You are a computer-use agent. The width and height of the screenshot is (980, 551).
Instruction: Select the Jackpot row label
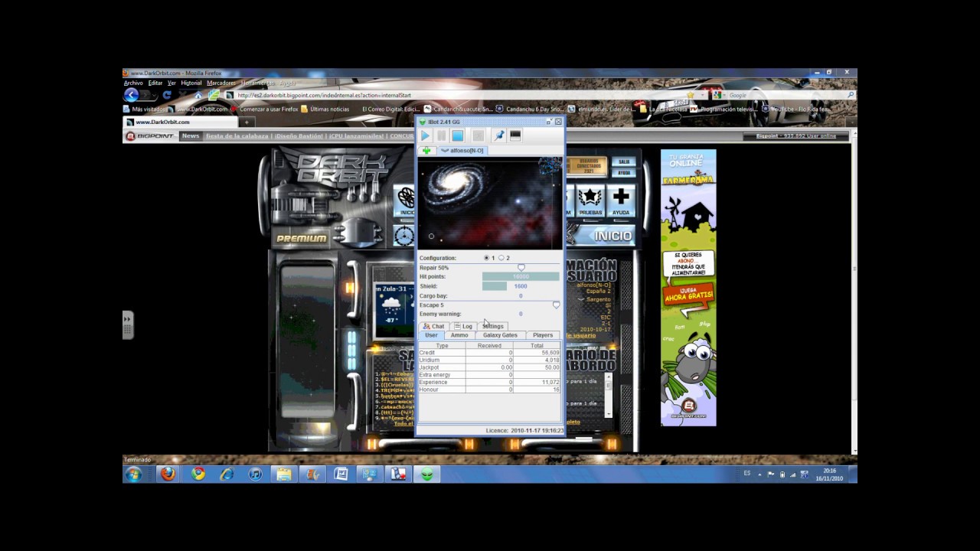(x=430, y=367)
